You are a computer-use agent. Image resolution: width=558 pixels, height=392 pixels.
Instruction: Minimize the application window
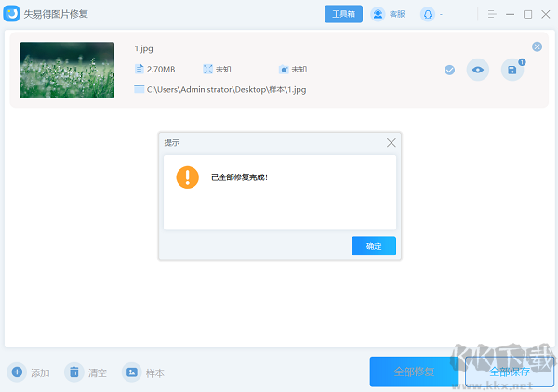point(510,14)
